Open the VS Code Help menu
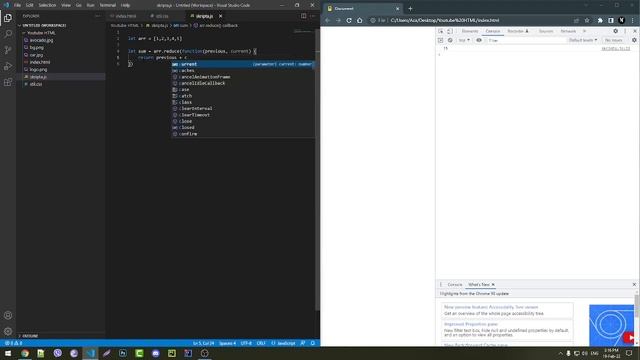 click(125, 5)
